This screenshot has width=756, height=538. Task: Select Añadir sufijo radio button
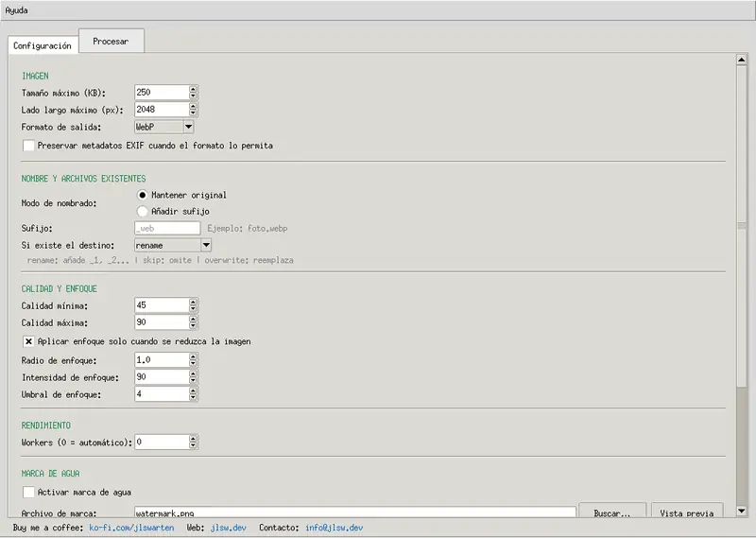point(143,212)
